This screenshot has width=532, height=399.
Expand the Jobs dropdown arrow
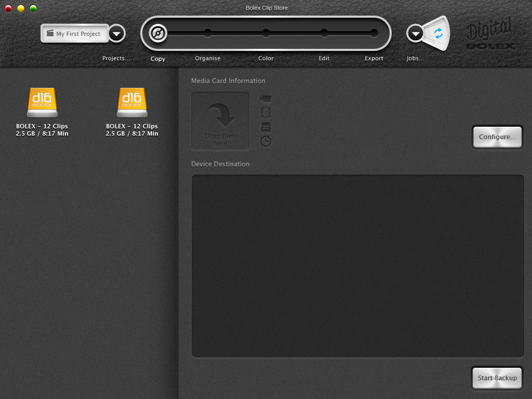click(x=415, y=34)
